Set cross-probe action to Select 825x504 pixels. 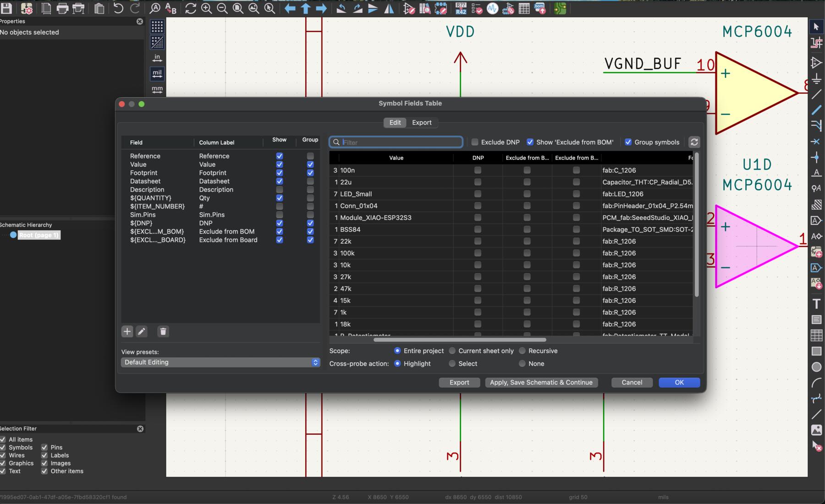pos(452,364)
